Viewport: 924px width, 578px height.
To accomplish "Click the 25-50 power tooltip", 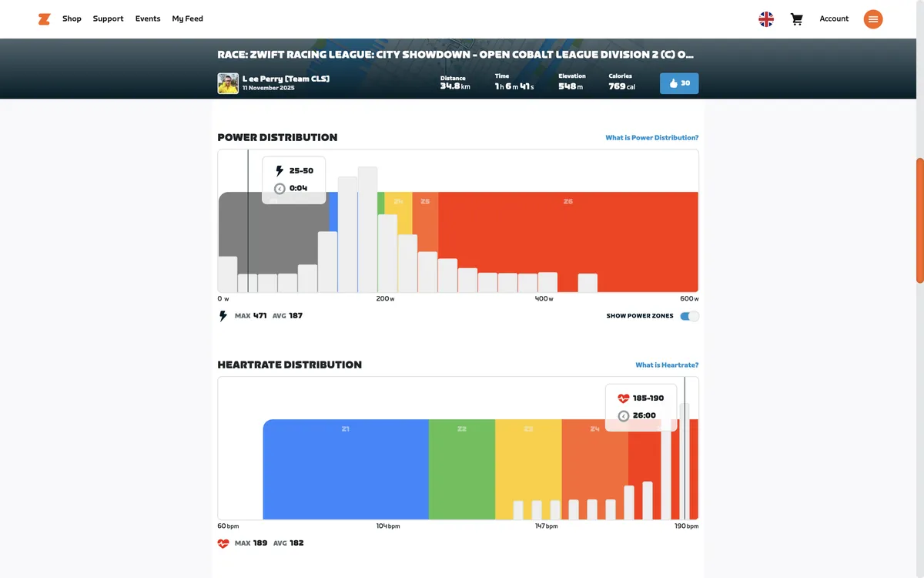I will [293, 180].
